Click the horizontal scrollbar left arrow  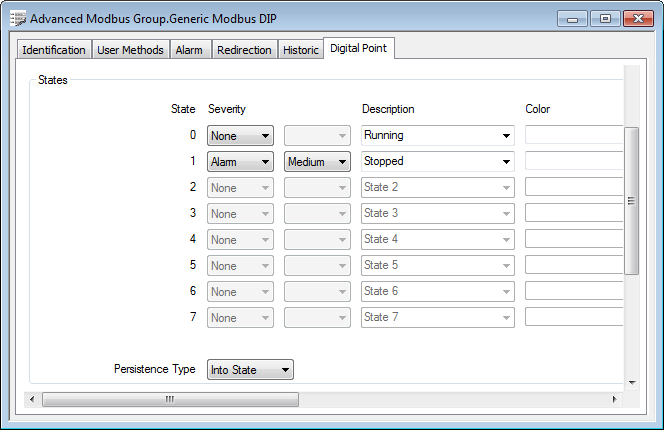(x=34, y=399)
